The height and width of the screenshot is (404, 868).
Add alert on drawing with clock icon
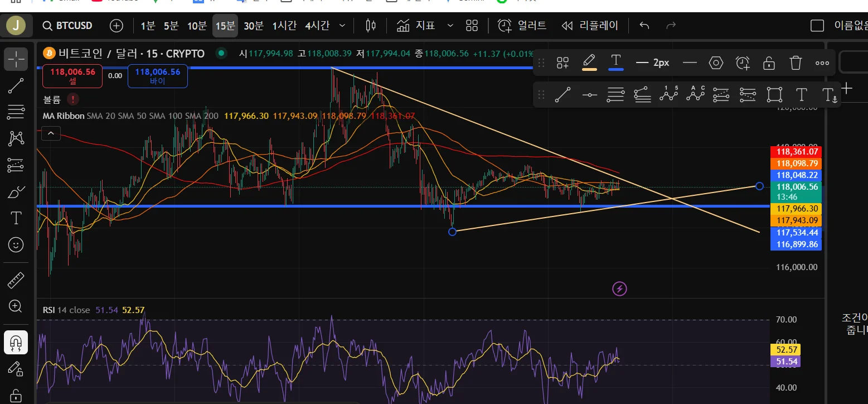(x=743, y=62)
